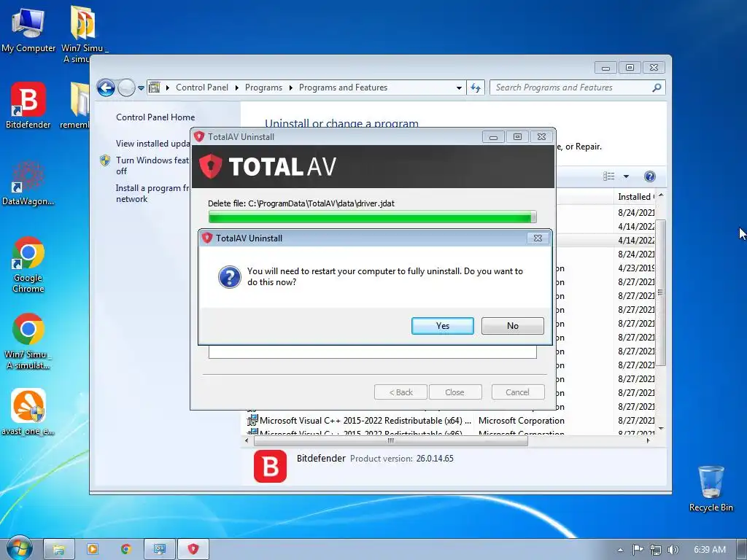Open volume speaker tray icon
This screenshot has width=747, height=560.
click(673, 550)
